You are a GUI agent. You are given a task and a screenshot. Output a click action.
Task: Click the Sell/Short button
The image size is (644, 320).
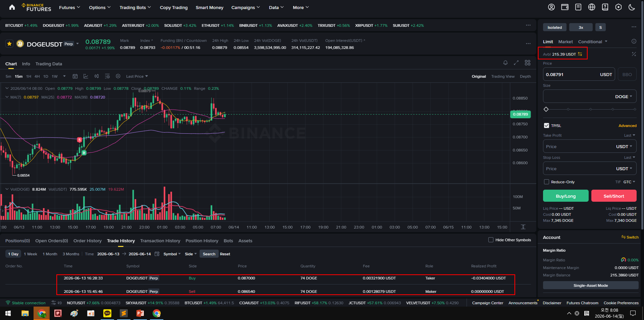pyautogui.click(x=614, y=196)
